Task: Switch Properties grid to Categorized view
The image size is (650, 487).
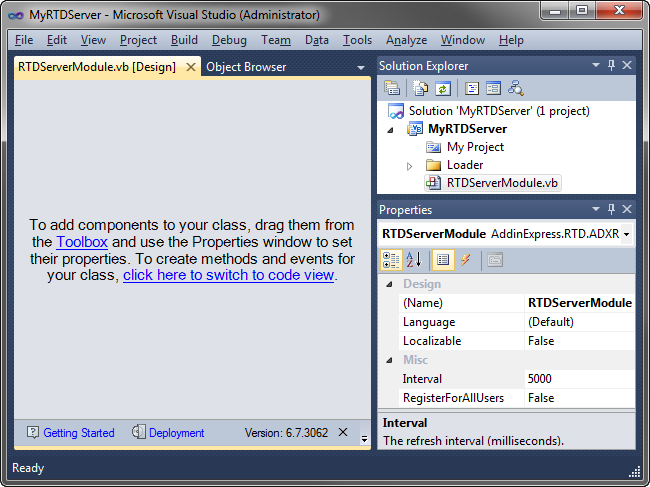Action: [391, 260]
